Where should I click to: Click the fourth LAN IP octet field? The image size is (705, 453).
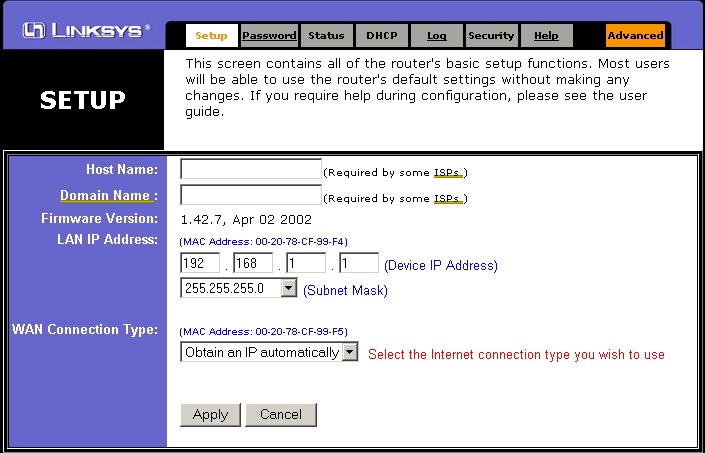click(359, 263)
